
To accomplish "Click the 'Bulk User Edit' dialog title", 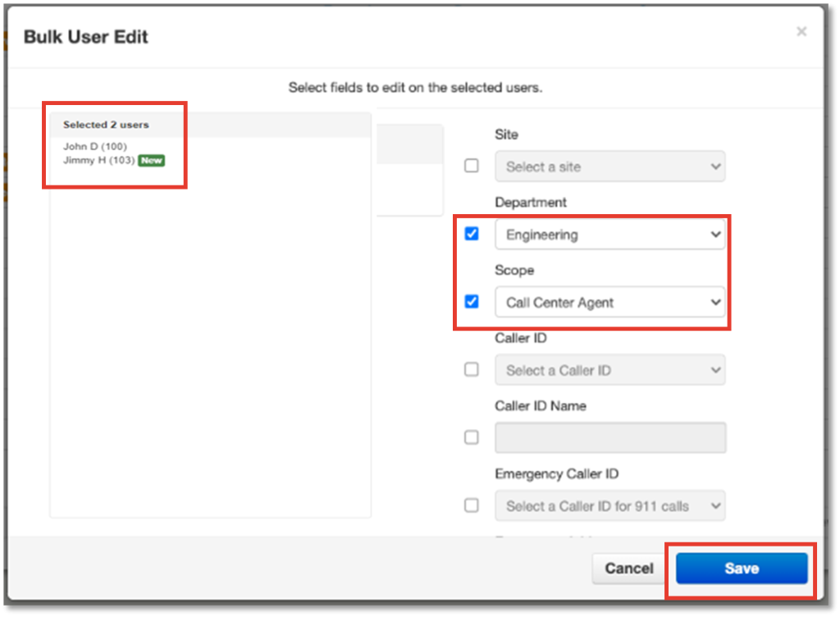I will 85,37.
